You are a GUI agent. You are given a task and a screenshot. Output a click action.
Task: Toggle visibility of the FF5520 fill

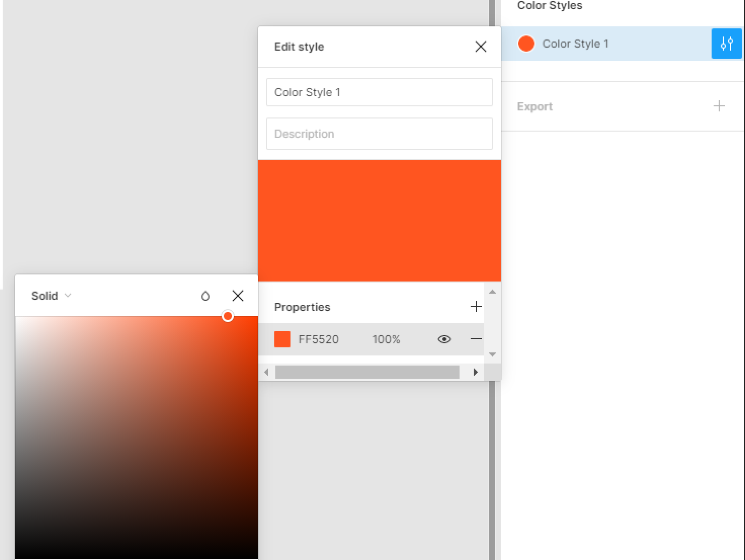(444, 339)
